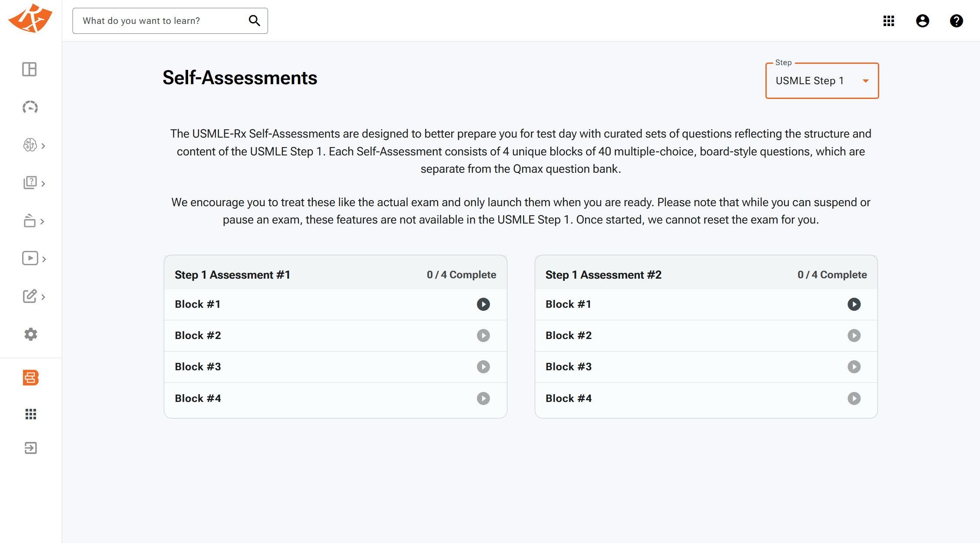
Task: Expand the brain icon sidebar menu
Action: pyautogui.click(x=33, y=145)
